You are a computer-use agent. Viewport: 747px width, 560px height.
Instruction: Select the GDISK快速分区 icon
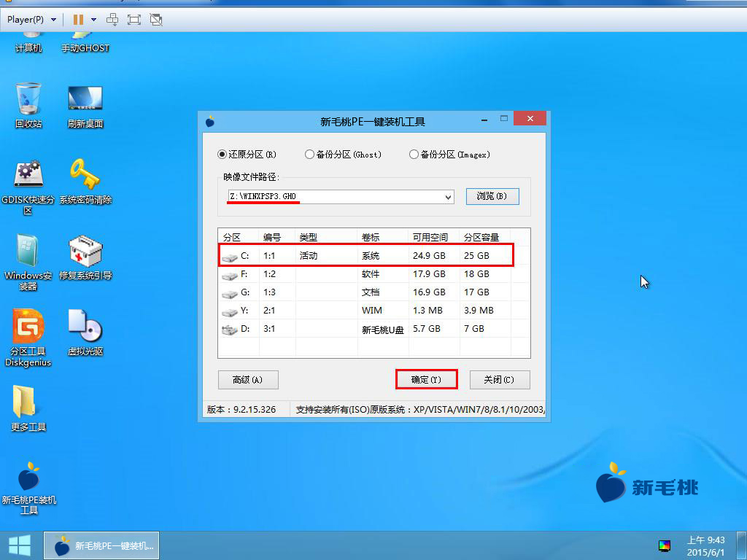(28, 187)
